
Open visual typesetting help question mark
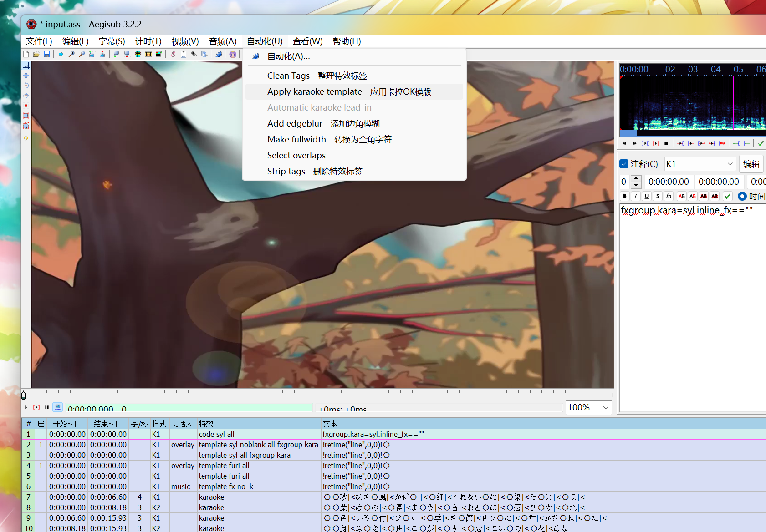26,139
